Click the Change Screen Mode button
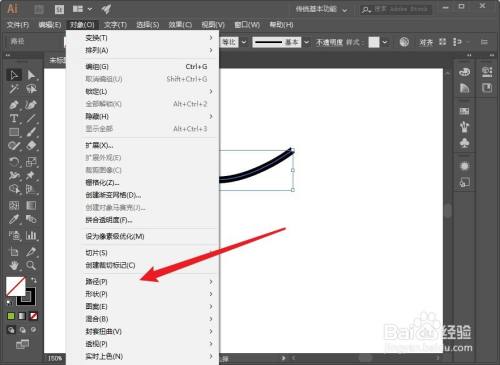500x365 pixels. [x=22, y=344]
